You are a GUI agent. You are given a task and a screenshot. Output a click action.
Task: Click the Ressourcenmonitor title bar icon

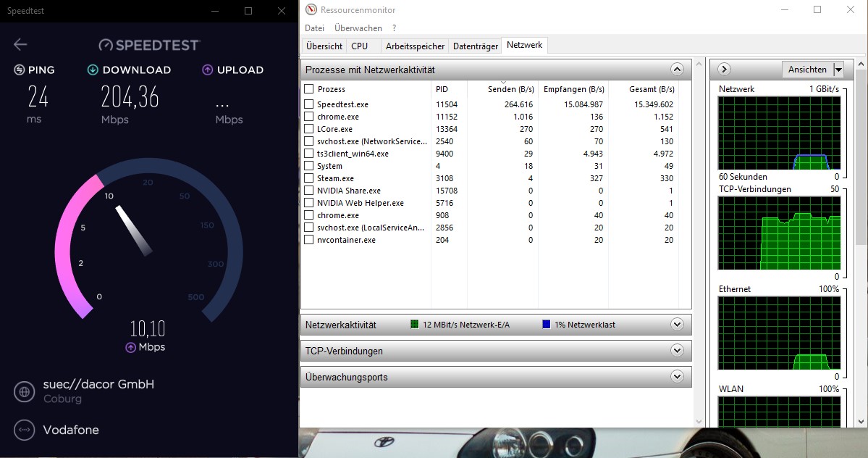tap(311, 9)
